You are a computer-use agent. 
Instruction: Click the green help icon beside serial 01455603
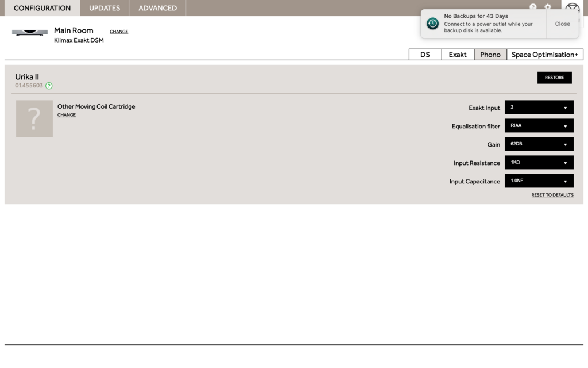[x=49, y=86]
